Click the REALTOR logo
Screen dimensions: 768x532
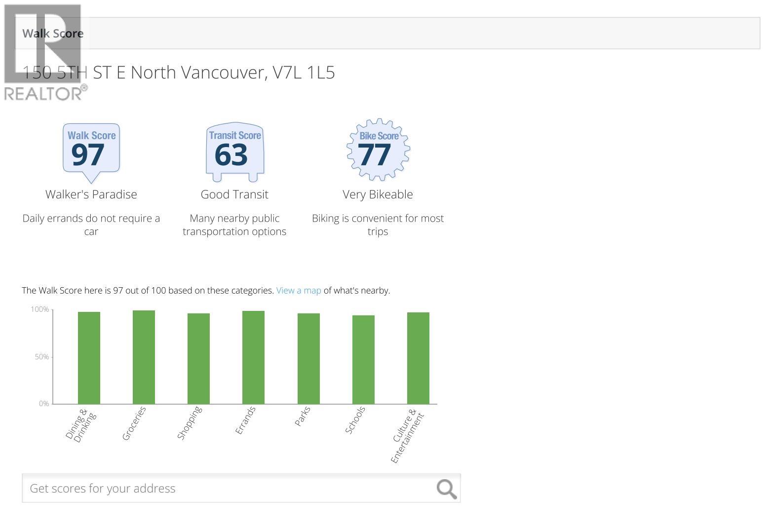coord(44,52)
